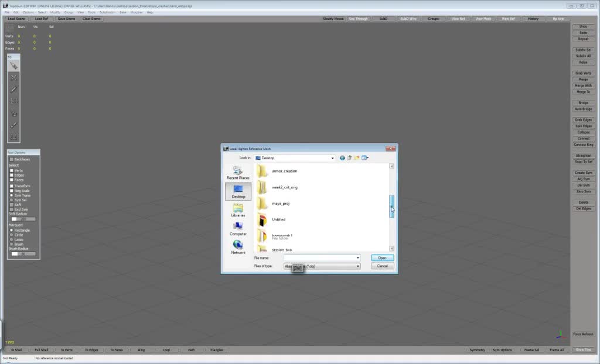Select the tool icon directly below the dotted-line tool
Image resolution: width=600 pixels, height=364 pixels.
click(x=14, y=113)
